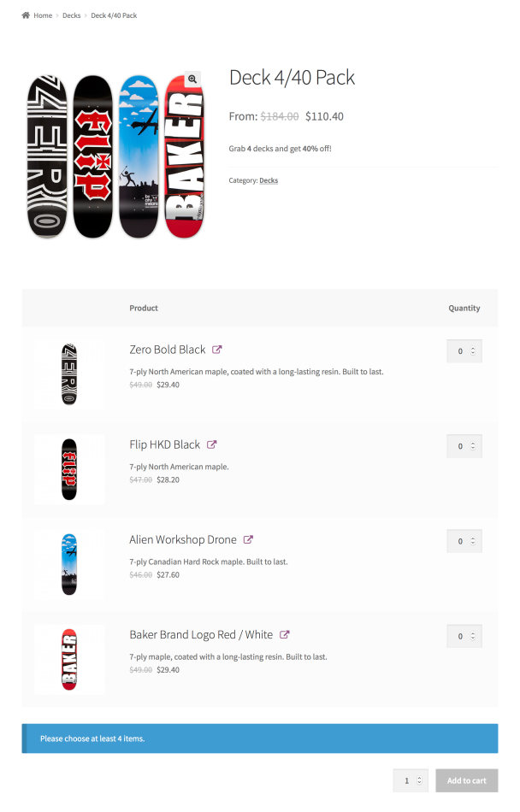
Task: Go to Decks in breadcrumb trail
Action: coord(72,15)
